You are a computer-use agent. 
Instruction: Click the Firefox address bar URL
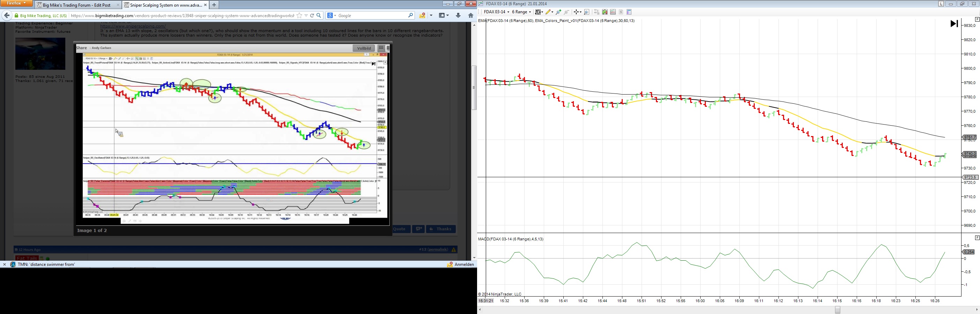point(183,16)
